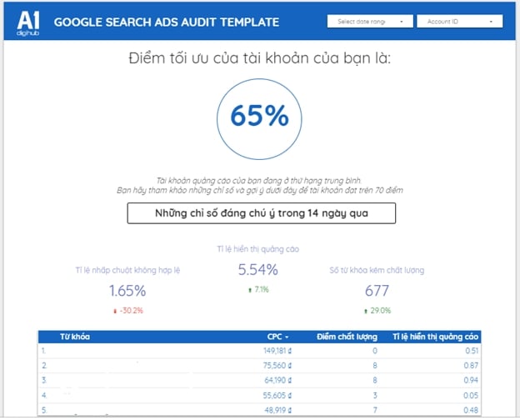The image size is (520, 420).
Task: Click the quality score 3 in row 4
Action: pyautogui.click(x=375, y=395)
